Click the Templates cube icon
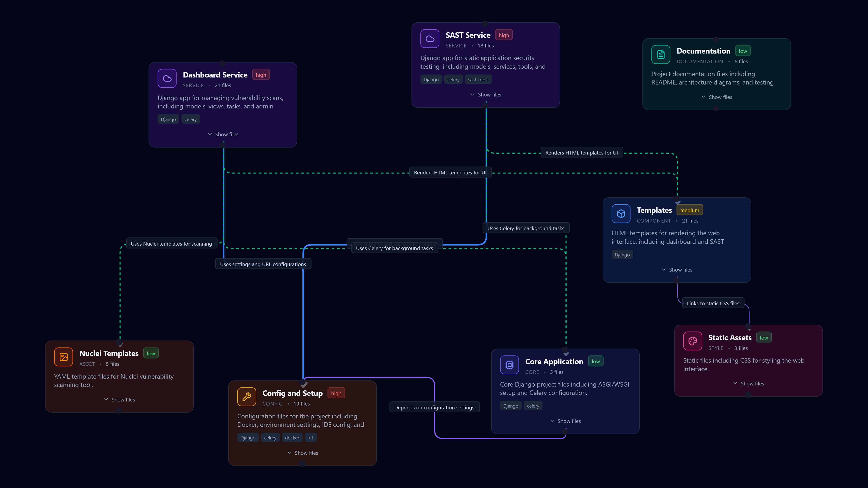Screen dimensions: 868x488 pos(621,213)
